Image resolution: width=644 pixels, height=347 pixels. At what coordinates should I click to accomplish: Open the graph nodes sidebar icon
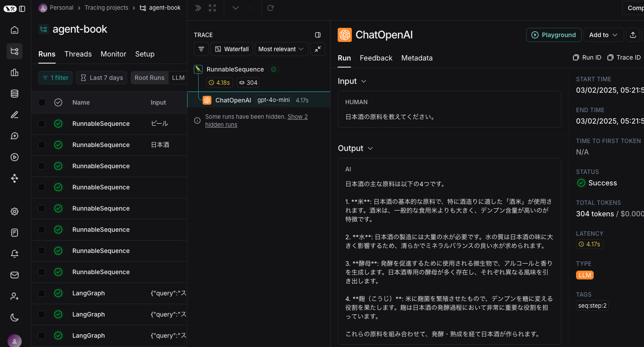point(15,178)
